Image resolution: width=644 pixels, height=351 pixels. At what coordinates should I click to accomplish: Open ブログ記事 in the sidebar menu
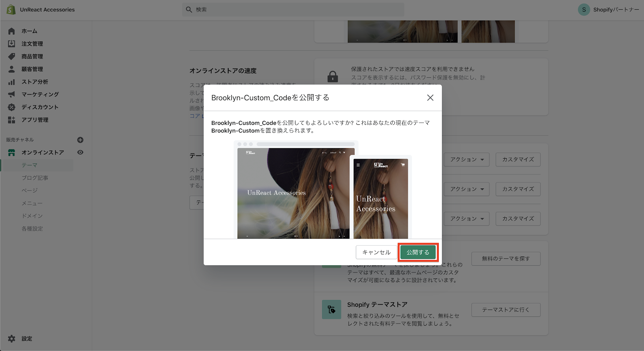click(35, 178)
